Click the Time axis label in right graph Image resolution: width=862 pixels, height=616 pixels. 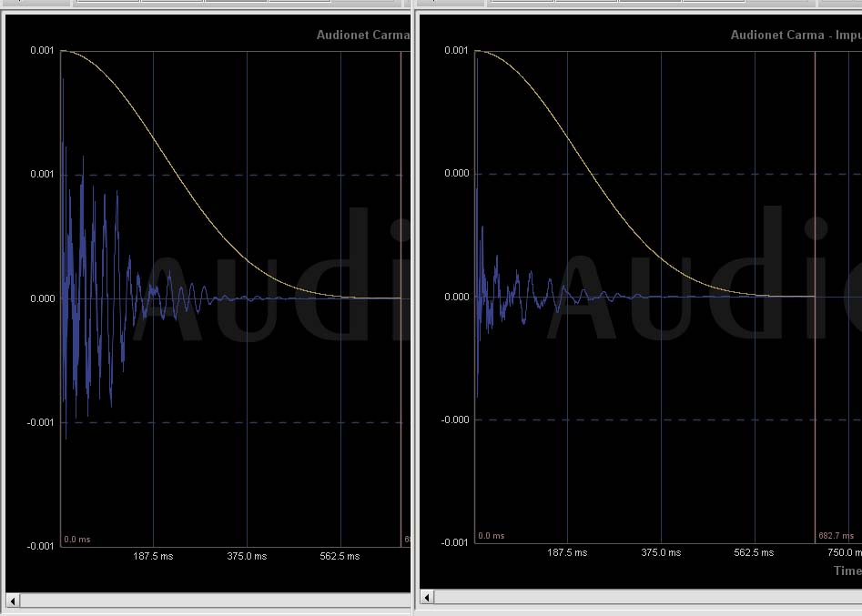coord(847,571)
